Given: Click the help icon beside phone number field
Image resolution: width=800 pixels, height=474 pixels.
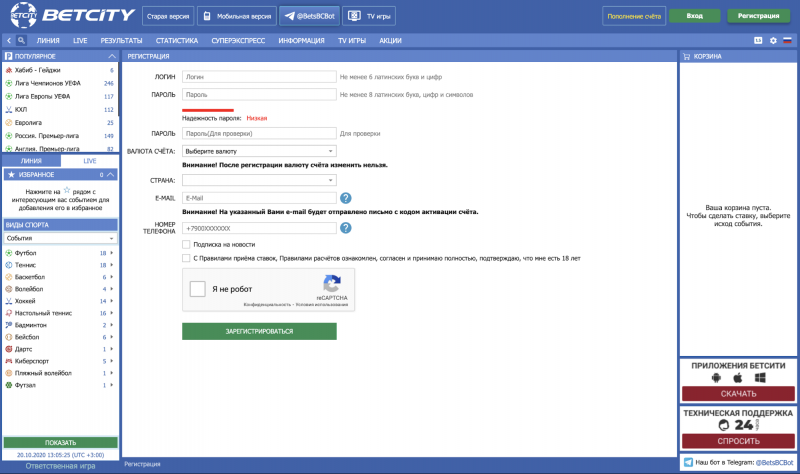Looking at the screenshot, I should coord(345,228).
